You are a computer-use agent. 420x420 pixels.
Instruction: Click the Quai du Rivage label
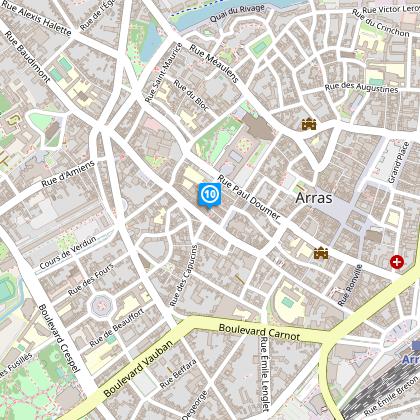tap(237, 13)
